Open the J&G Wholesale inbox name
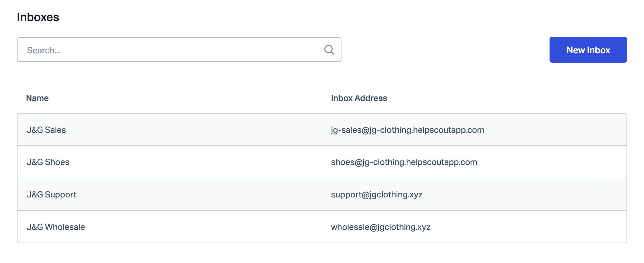Viewport: 644px width, 263px height. click(56, 227)
